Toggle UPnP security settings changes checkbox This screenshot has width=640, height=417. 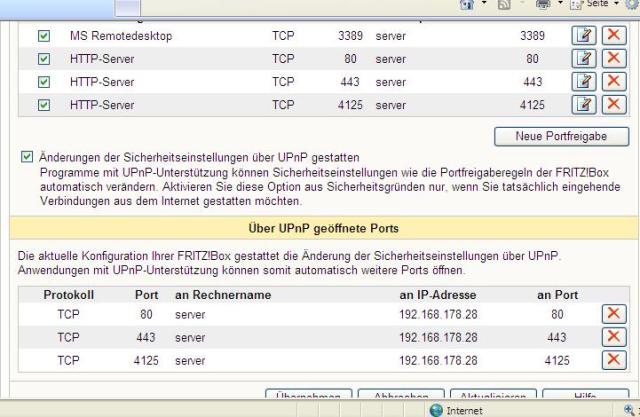click(27, 157)
